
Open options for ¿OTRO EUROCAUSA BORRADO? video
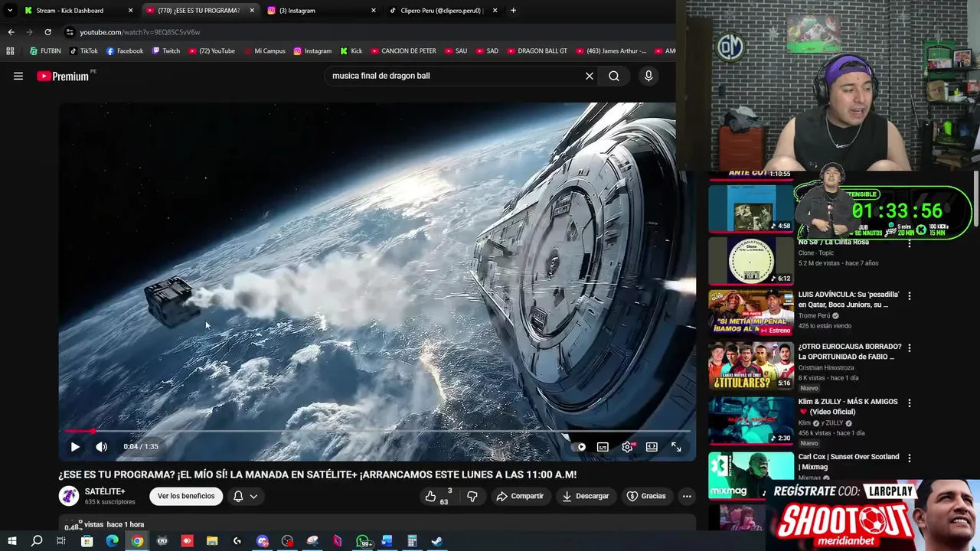[910, 347]
